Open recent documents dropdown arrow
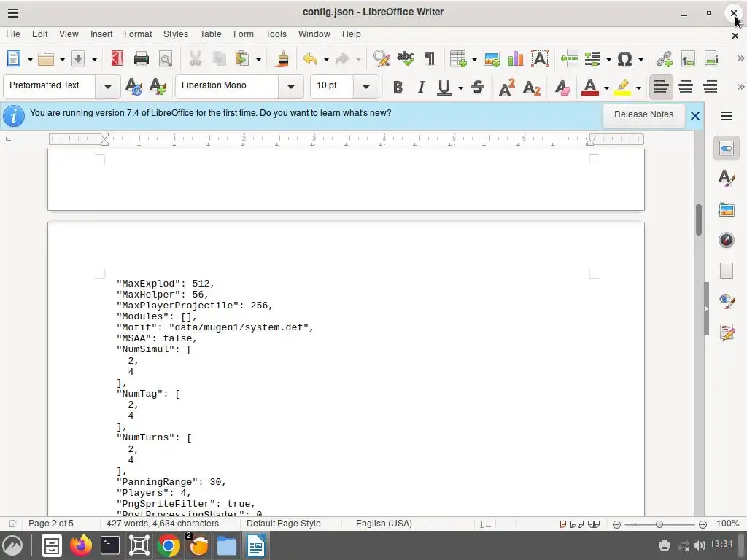Image resolution: width=747 pixels, height=560 pixels. point(62,60)
